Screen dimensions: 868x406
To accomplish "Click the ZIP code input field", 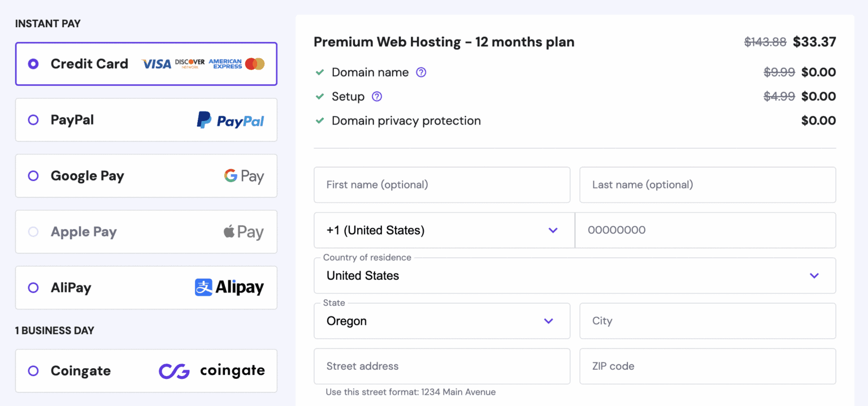I will pos(707,366).
